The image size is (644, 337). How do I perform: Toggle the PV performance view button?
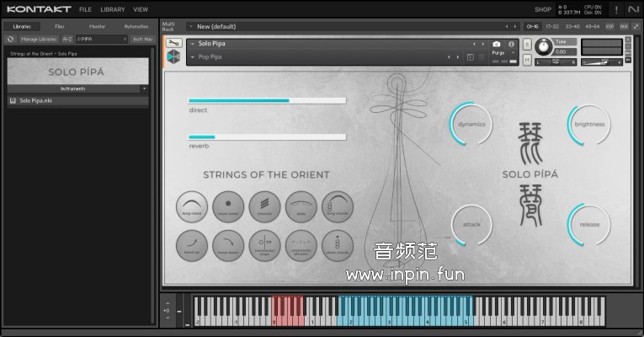pos(628,60)
